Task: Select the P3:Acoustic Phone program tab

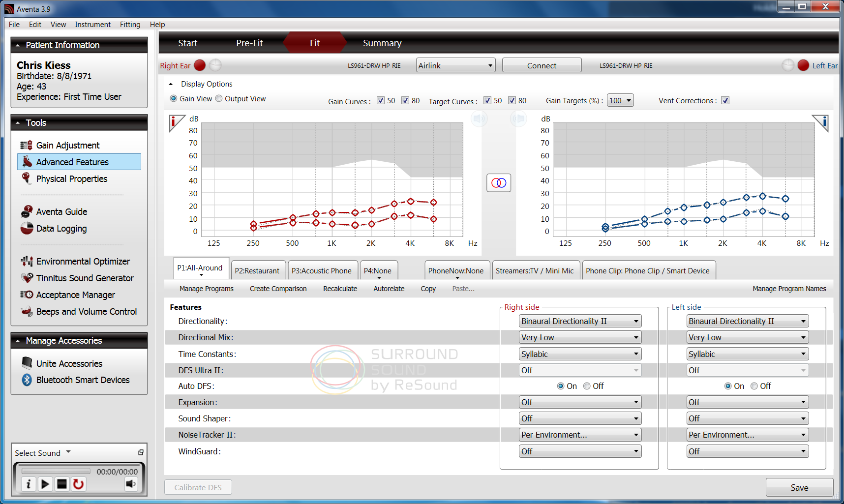Action: click(322, 270)
